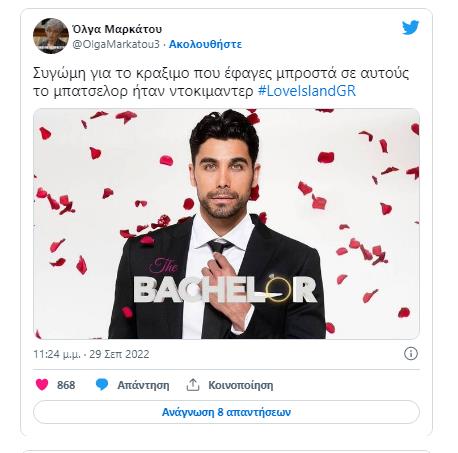Click the 29 Σεπ 2022 date
The width and height of the screenshot is (458, 453).
(119, 354)
